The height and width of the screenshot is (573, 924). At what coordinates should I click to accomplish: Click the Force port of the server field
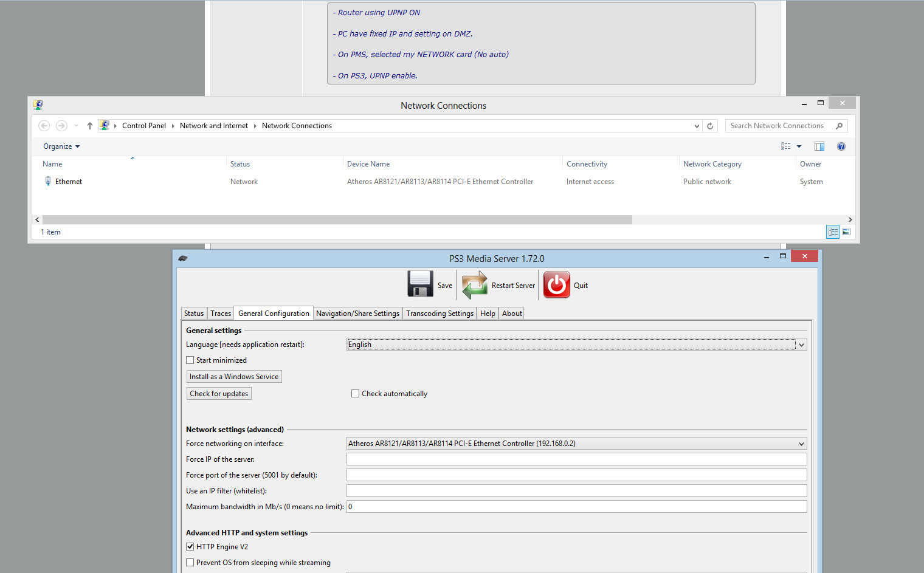pyautogui.click(x=577, y=475)
